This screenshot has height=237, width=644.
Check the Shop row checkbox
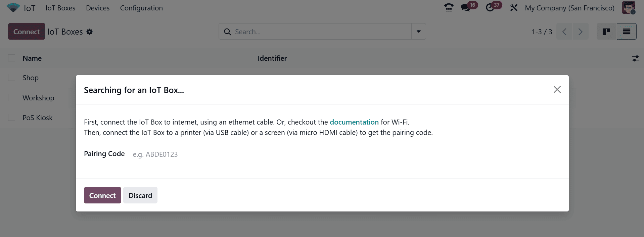coord(12,78)
